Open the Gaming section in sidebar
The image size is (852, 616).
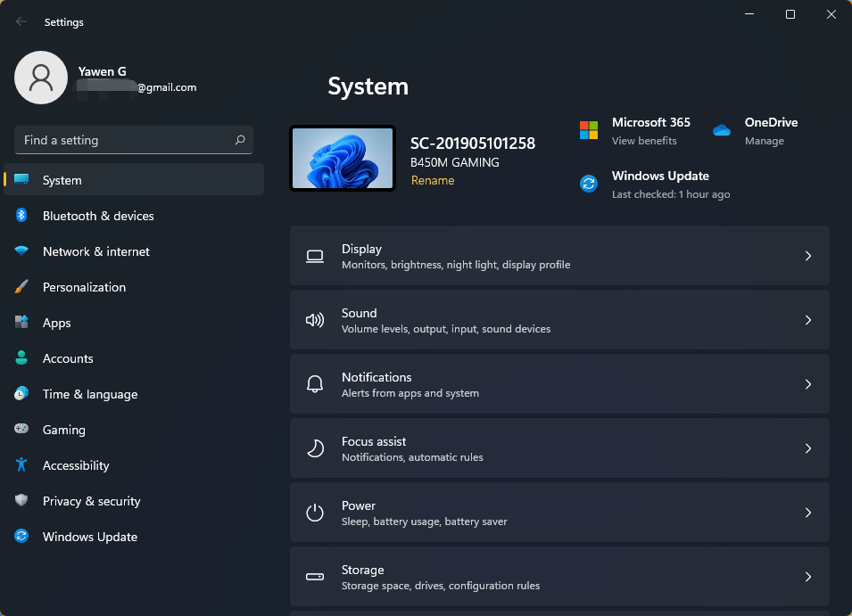pyautogui.click(x=63, y=430)
